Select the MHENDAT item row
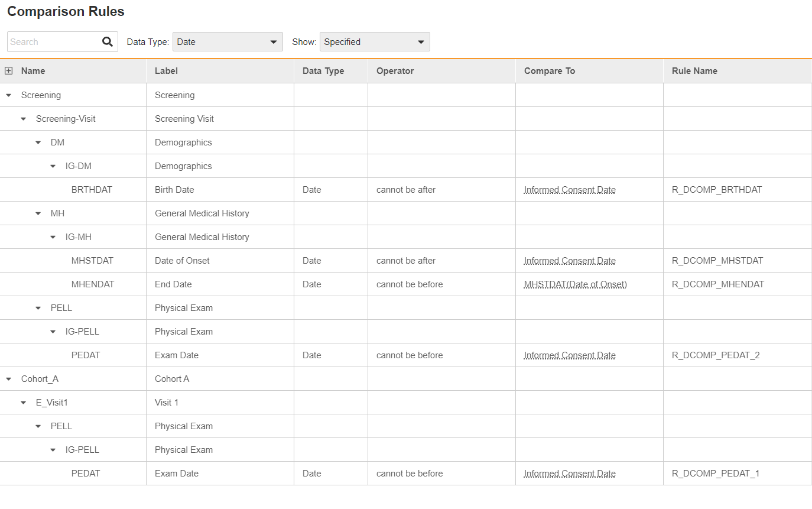 pyautogui.click(x=93, y=284)
